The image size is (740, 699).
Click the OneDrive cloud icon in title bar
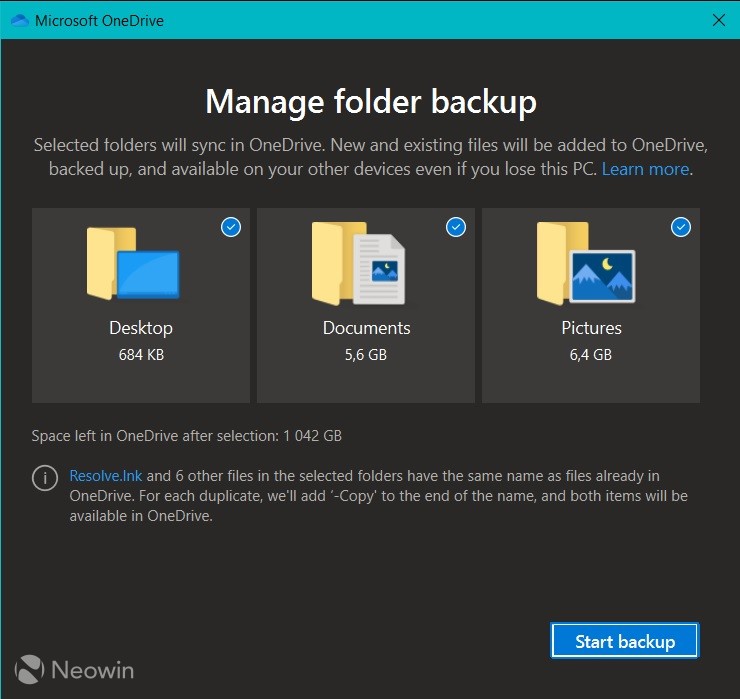19,20
